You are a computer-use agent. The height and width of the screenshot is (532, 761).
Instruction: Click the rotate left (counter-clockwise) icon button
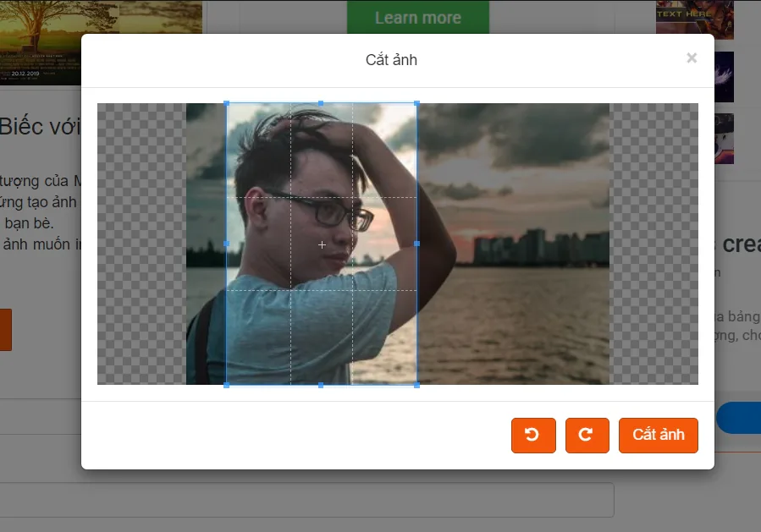pos(533,435)
